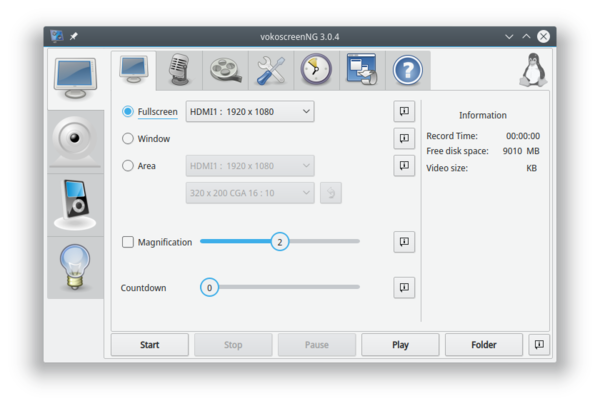Click the Tux penguin icon
Screen dimensions: 600x406
click(x=533, y=70)
